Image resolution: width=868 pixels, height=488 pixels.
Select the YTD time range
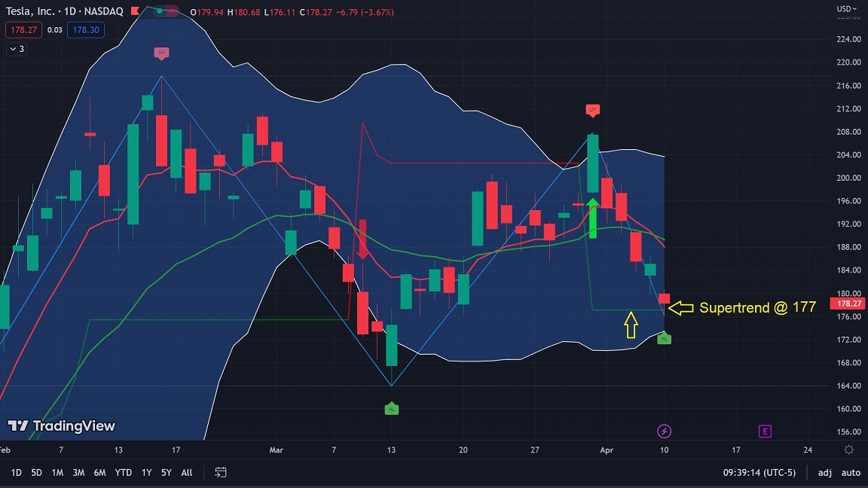123,472
